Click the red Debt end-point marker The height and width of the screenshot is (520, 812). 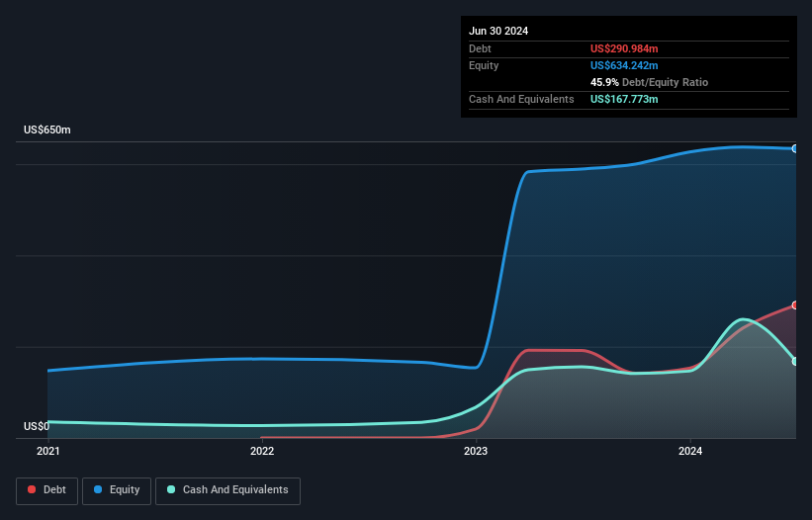tap(795, 305)
